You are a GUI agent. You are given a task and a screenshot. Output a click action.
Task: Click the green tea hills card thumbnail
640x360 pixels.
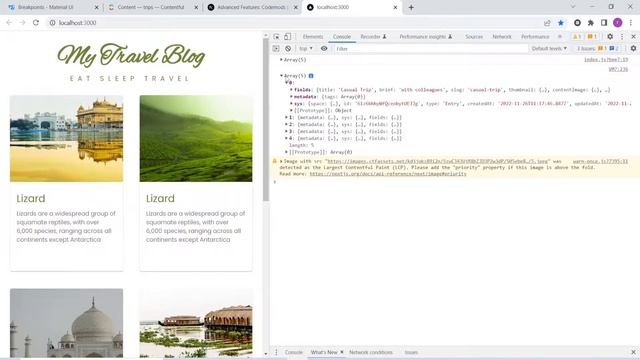tap(196, 138)
